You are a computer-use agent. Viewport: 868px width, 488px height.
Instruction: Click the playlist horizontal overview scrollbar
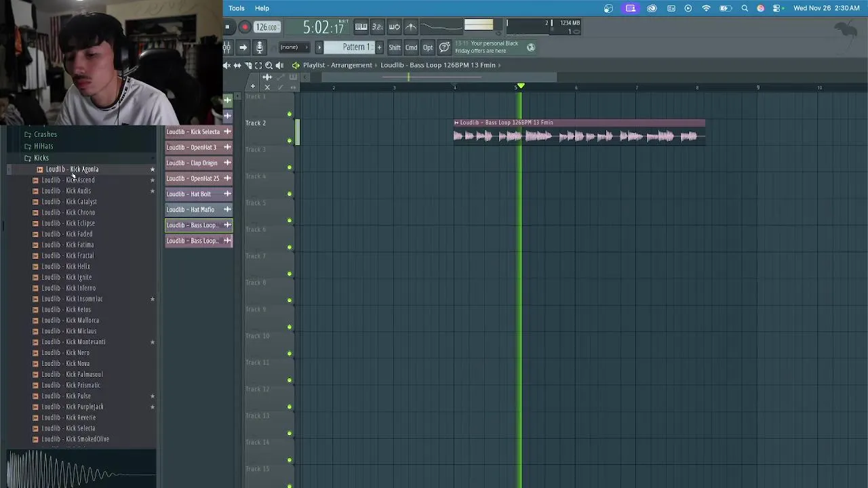[439, 77]
